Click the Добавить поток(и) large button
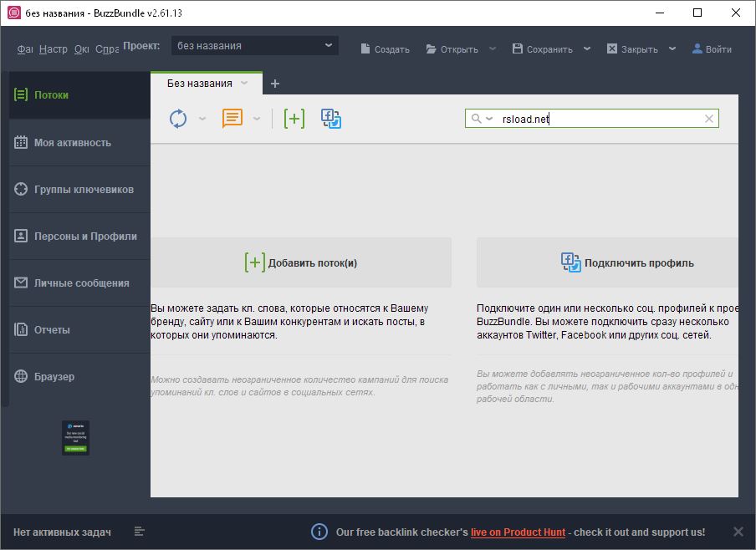This screenshot has width=756, height=550. point(301,262)
